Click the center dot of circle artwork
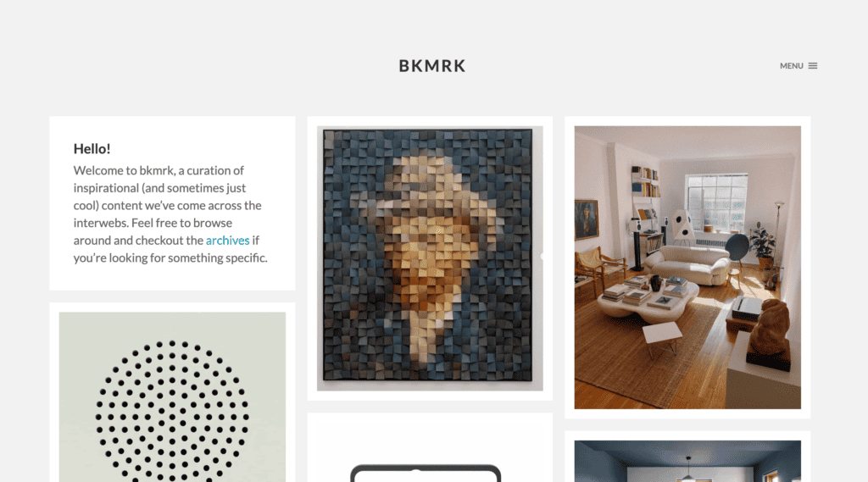The height and width of the screenshot is (482, 868). tap(172, 416)
